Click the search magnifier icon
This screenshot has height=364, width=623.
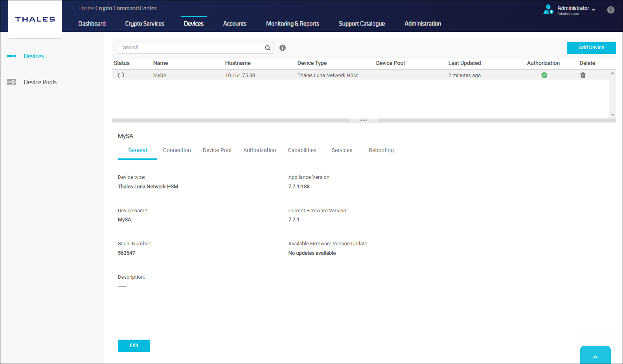pos(268,48)
